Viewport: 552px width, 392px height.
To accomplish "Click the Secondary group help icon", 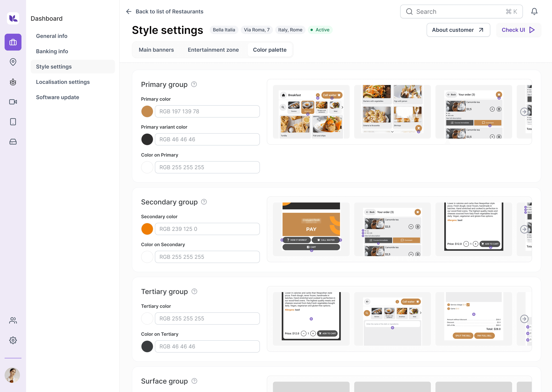I will click(204, 202).
